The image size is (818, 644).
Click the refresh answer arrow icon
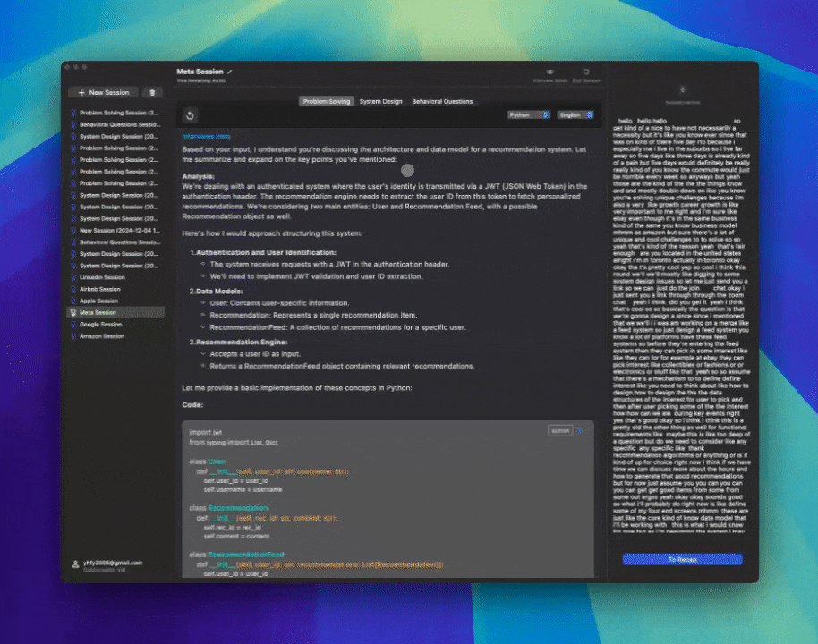pyautogui.click(x=190, y=115)
